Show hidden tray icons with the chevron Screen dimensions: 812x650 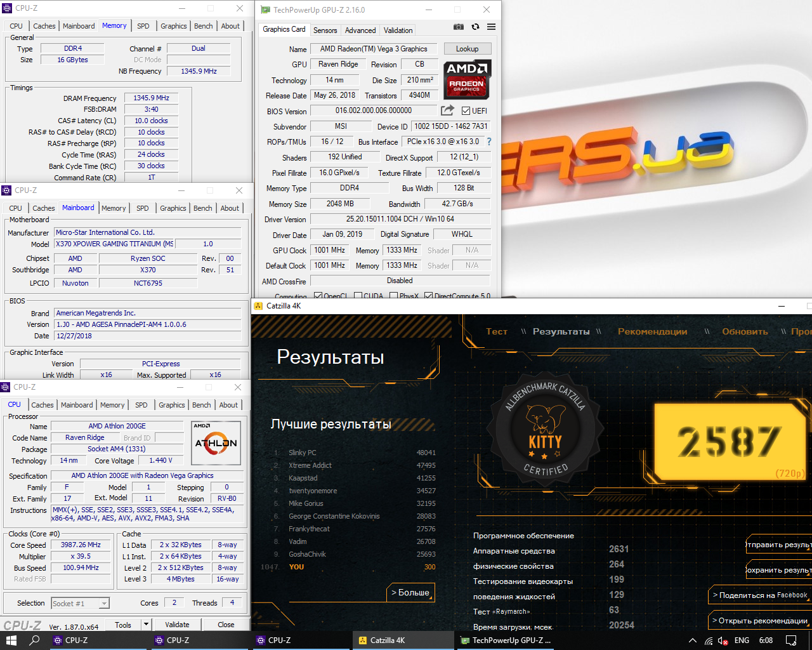click(x=692, y=640)
